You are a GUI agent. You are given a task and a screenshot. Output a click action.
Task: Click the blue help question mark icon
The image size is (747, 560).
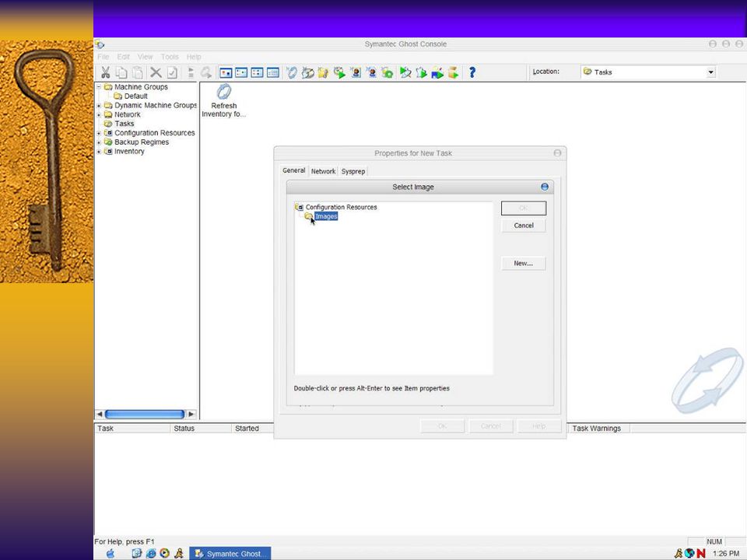472,72
